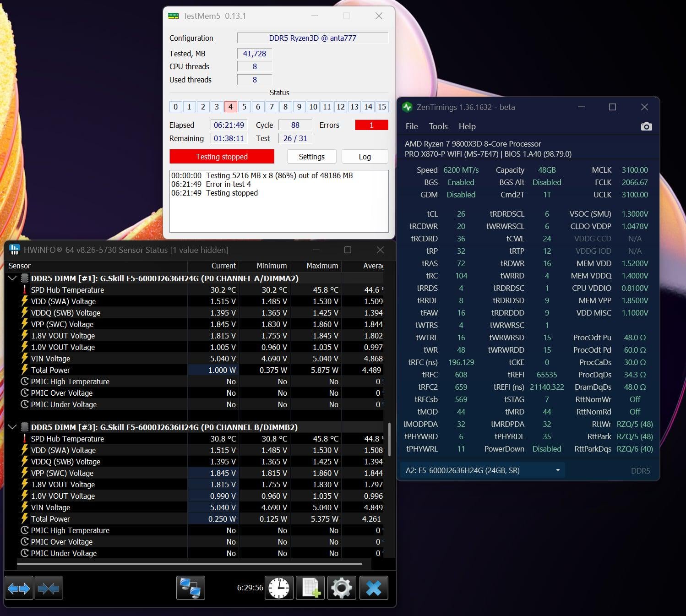686x616 pixels.
Task: Click the HWiNFO horizontal scrollbar
Action: coord(190,564)
